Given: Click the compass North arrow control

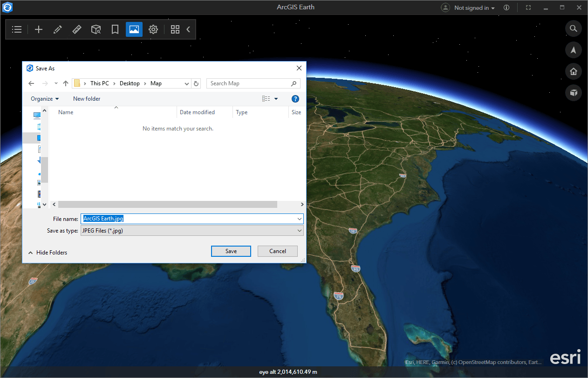Looking at the screenshot, I should coord(574,50).
